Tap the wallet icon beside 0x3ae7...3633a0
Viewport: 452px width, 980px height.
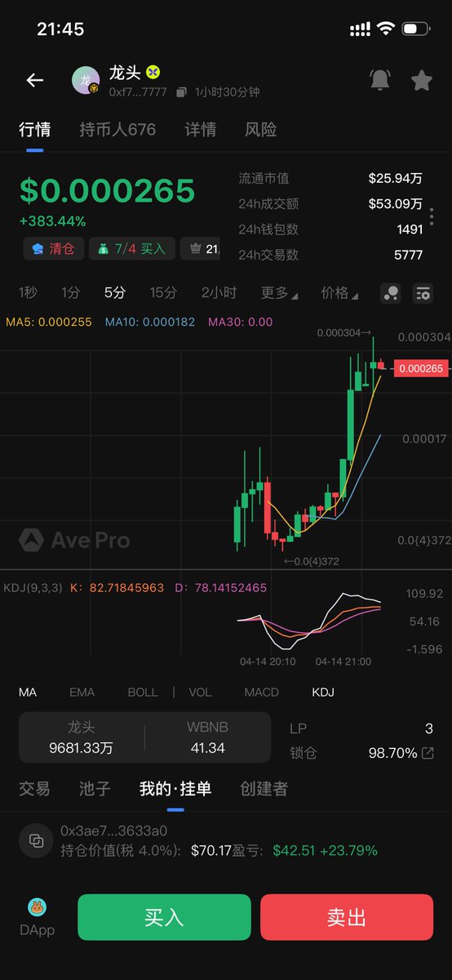point(36,840)
